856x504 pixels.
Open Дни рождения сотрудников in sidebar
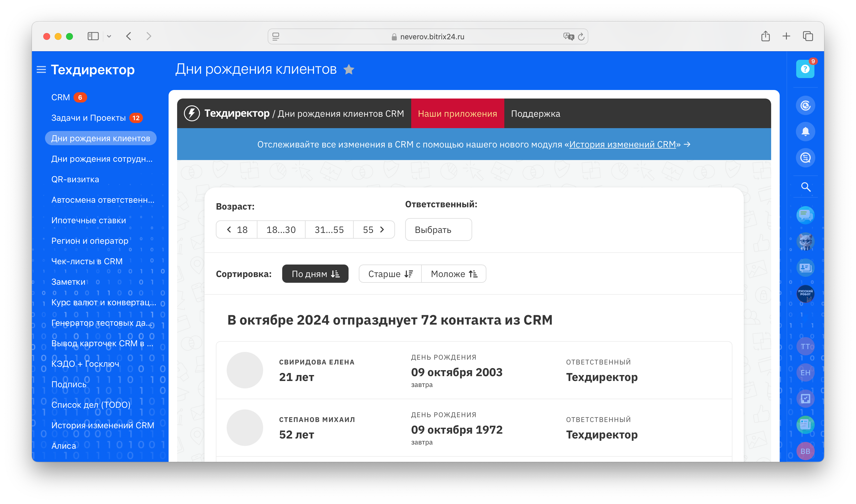click(102, 159)
